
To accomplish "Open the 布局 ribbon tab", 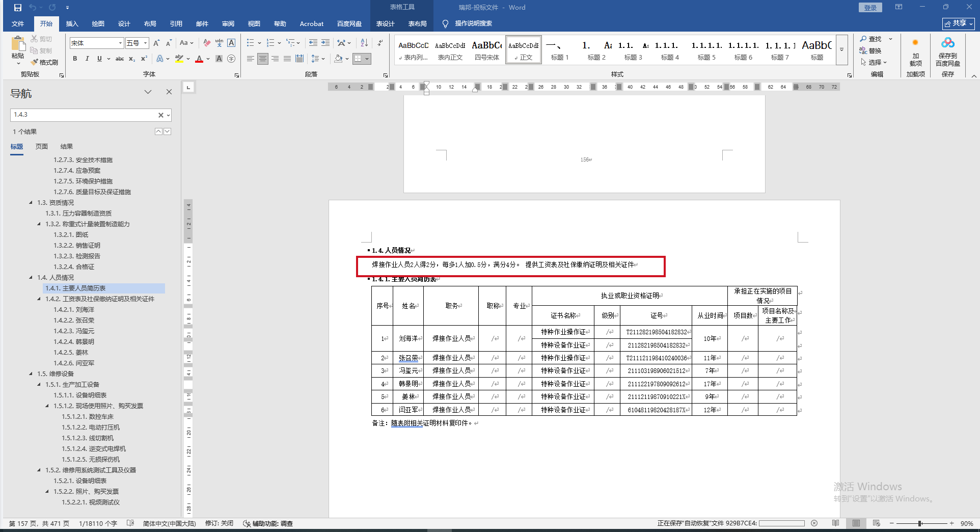I will point(150,23).
